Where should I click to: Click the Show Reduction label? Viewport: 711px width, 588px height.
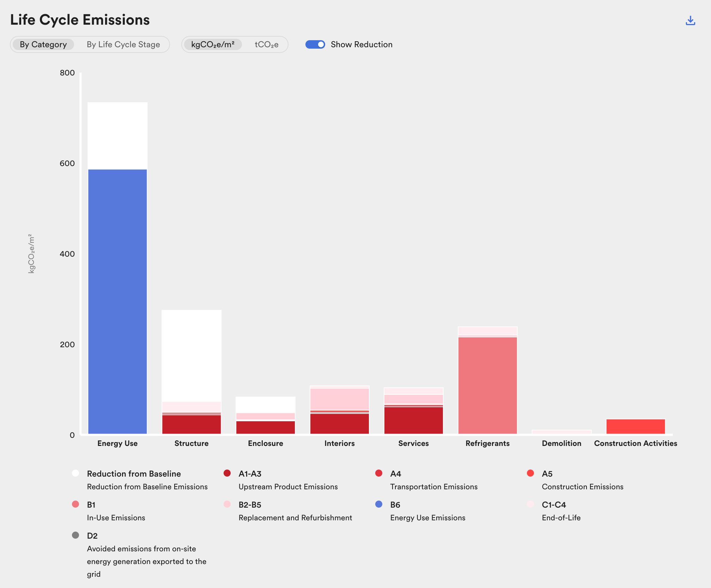[361, 44]
